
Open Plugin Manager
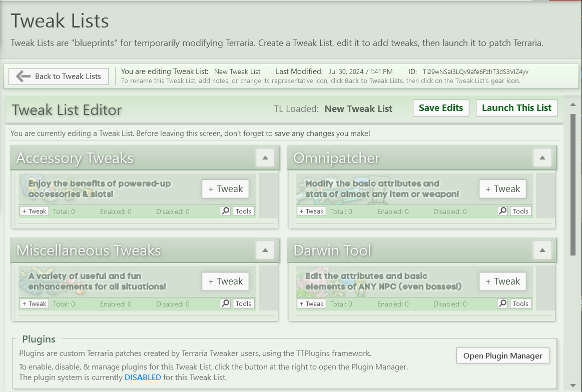(502, 356)
